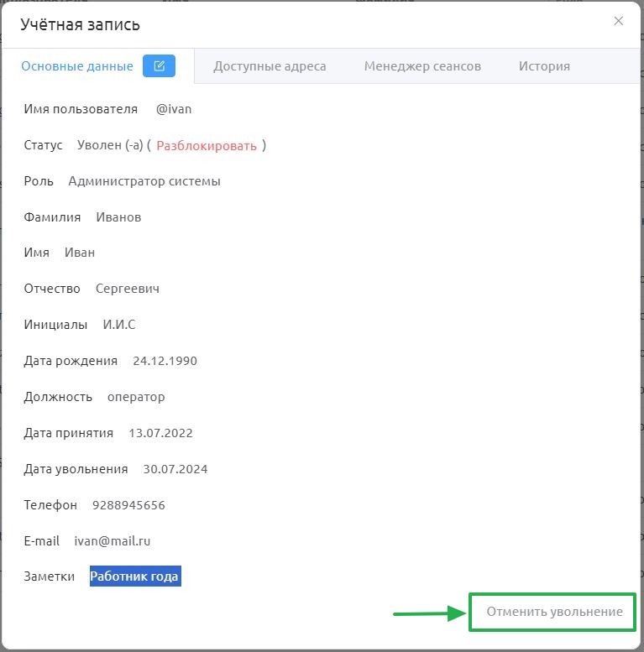Switch to the Доступные адреса tab

click(x=270, y=66)
